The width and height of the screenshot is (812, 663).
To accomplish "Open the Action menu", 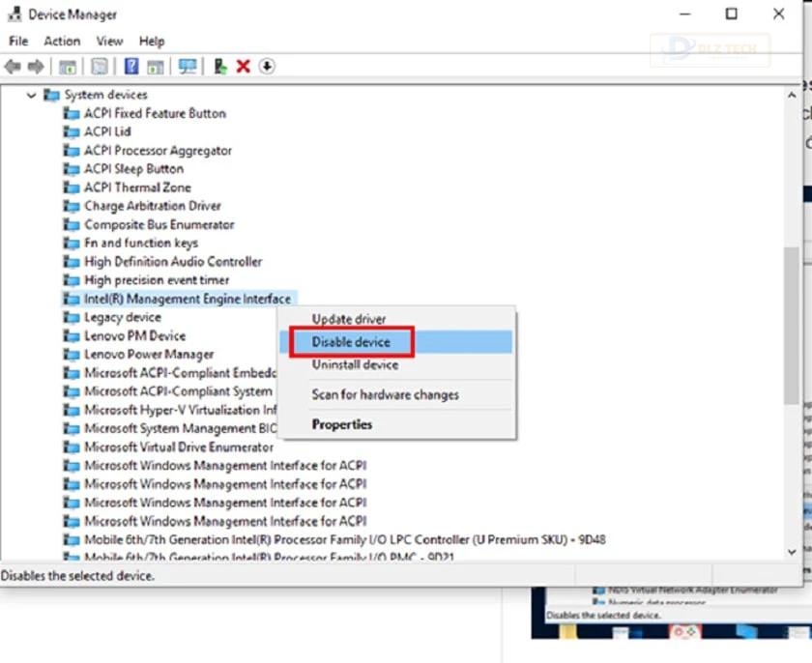I will (62, 41).
